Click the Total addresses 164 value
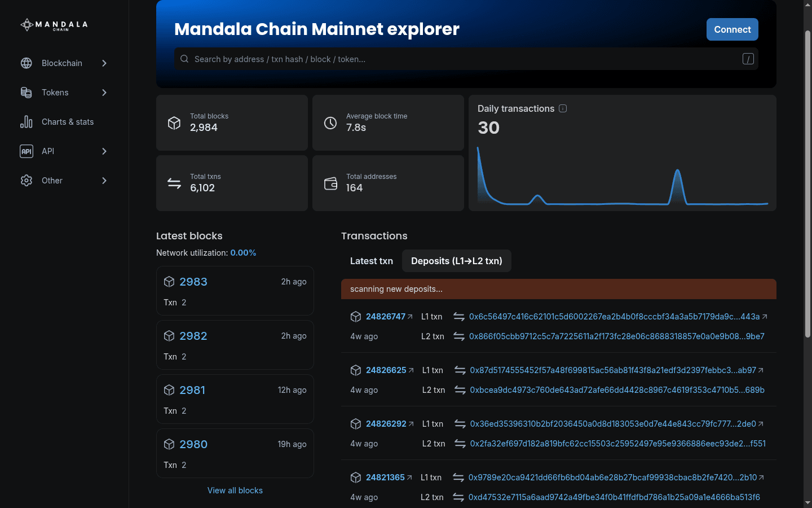This screenshot has height=508, width=812. (x=355, y=188)
